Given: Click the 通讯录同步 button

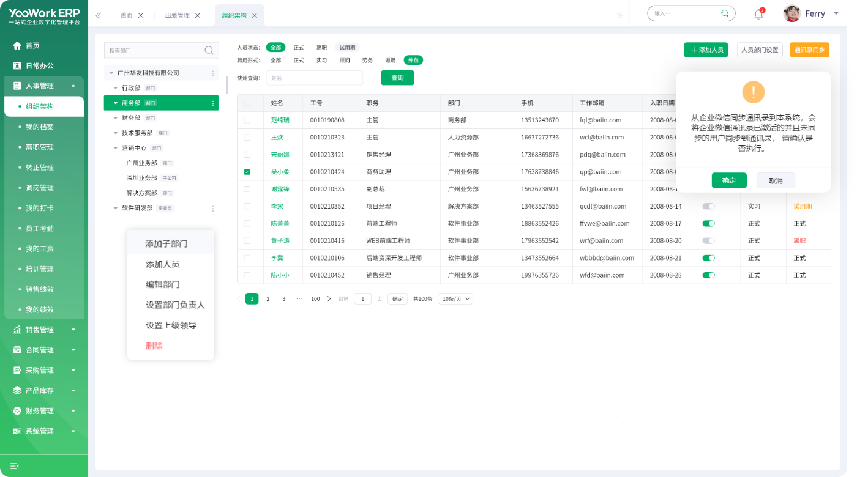Looking at the screenshot, I should pyautogui.click(x=809, y=50).
